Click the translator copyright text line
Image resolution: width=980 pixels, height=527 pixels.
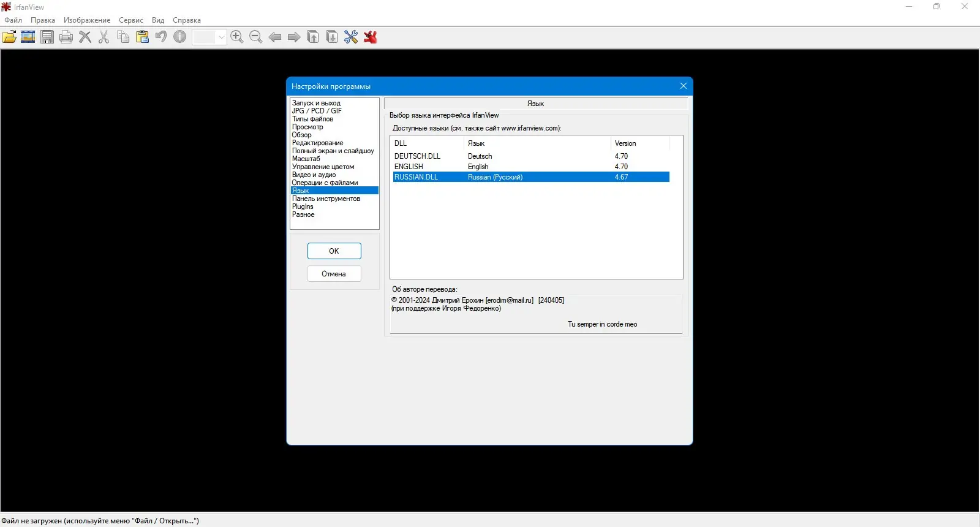478,300
